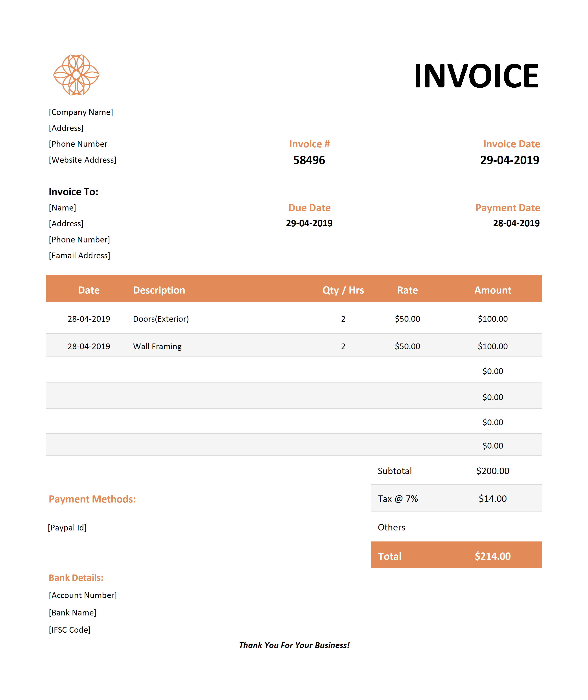
Task: Click the Description column header
Action: [x=159, y=290]
